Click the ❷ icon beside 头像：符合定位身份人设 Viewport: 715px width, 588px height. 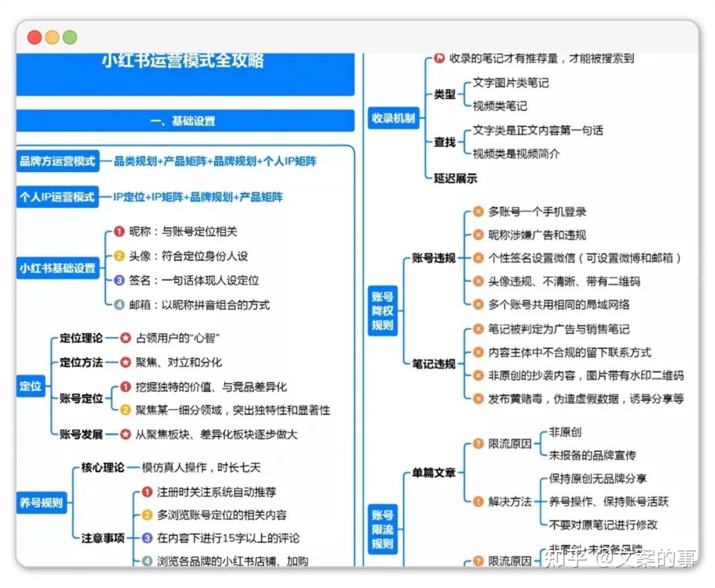(x=117, y=256)
